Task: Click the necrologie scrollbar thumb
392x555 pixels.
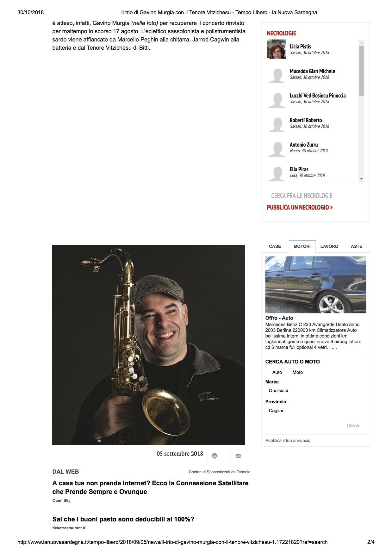Action: tap(361, 71)
